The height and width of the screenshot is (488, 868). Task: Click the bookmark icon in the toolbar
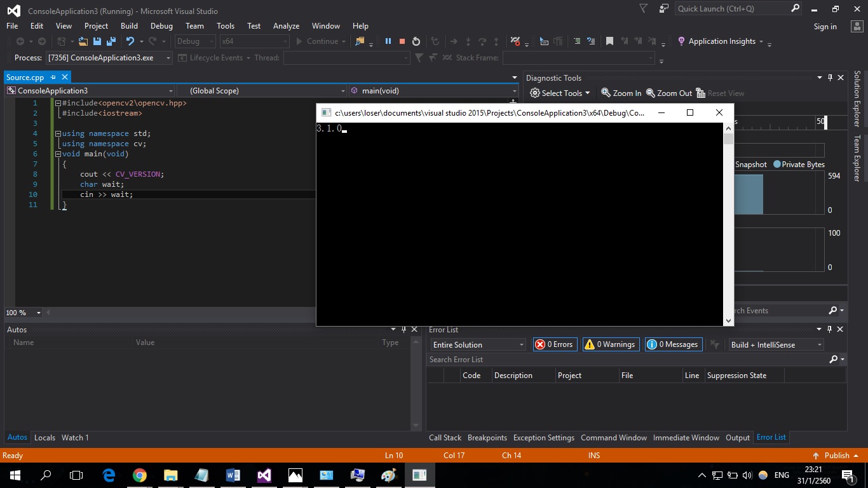tap(609, 41)
